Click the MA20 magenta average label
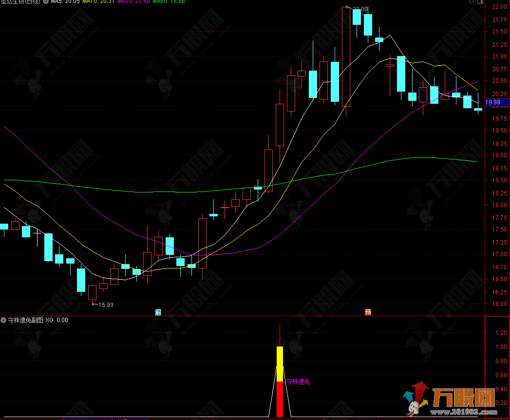This screenshot has width=510, height=420. coord(133,2)
